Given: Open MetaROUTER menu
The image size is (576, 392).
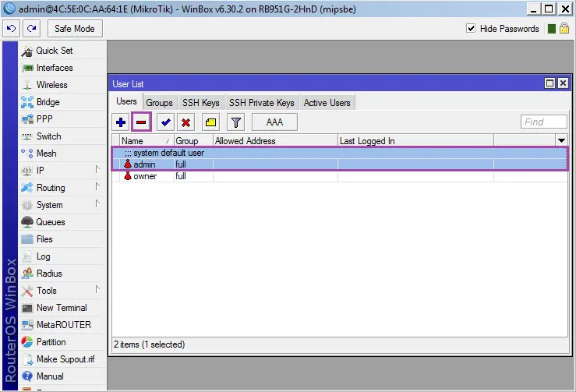Looking at the screenshot, I should tap(62, 325).
